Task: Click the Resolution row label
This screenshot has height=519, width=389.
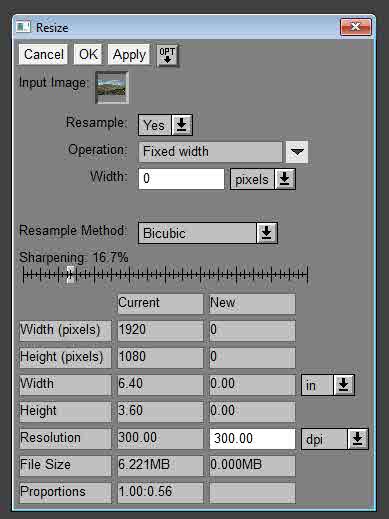Action: 65,438
